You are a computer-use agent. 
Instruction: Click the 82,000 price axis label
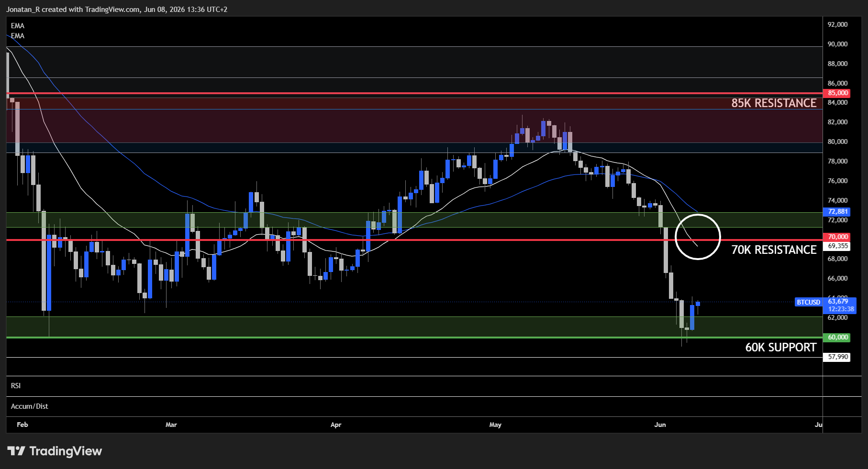(x=837, y=122)
